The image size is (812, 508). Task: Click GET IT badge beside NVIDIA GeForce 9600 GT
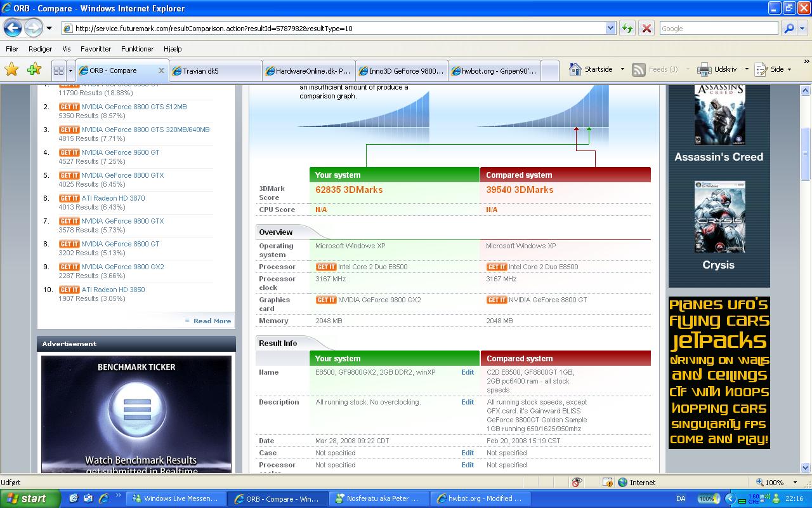point(69,152)
